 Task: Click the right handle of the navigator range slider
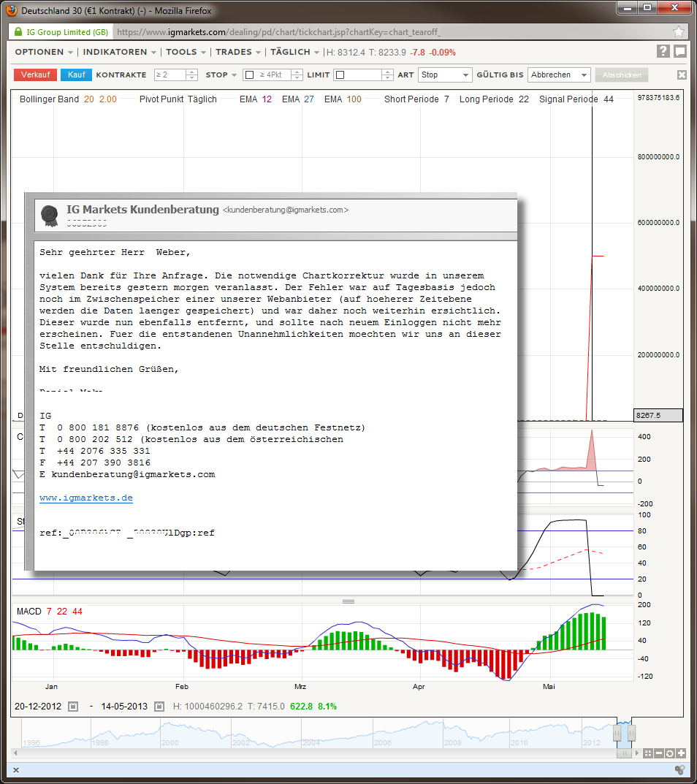pyautogui.click(x=631, y=733)
